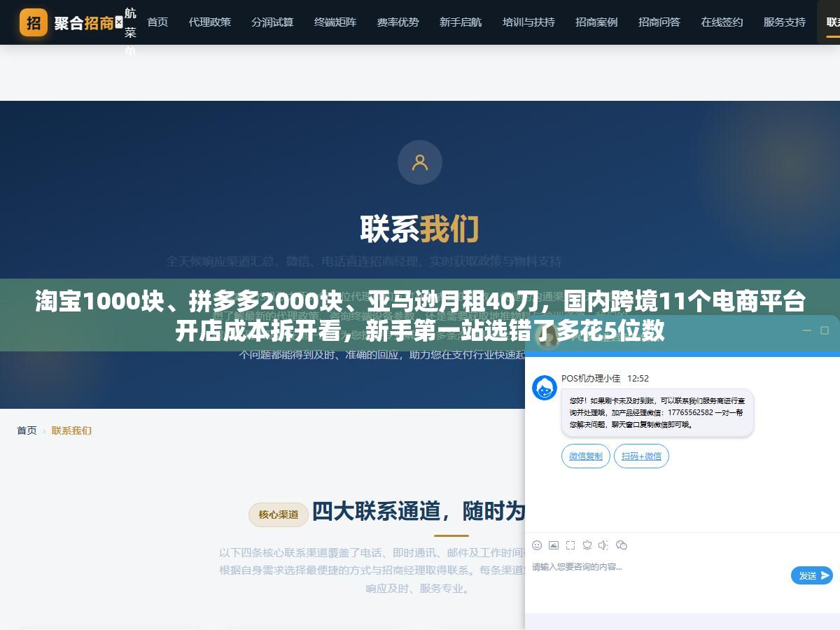
Task: Click the screenshot capture icon in chat
Action: coord(570,545)
